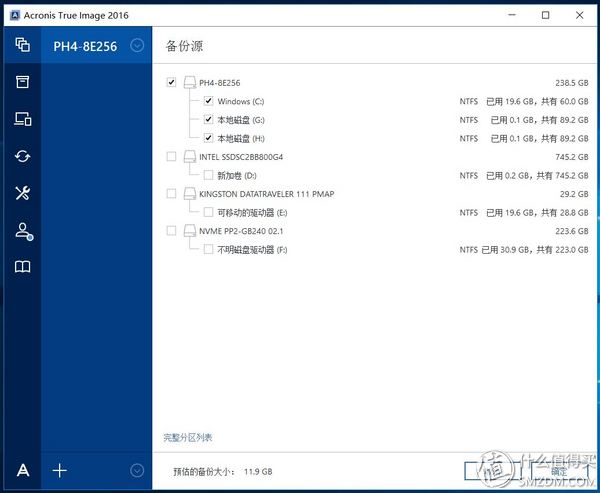
Task: Check the INTEL SSDSC2BB800G4 disk checkbox
Action: click(171, 156)
